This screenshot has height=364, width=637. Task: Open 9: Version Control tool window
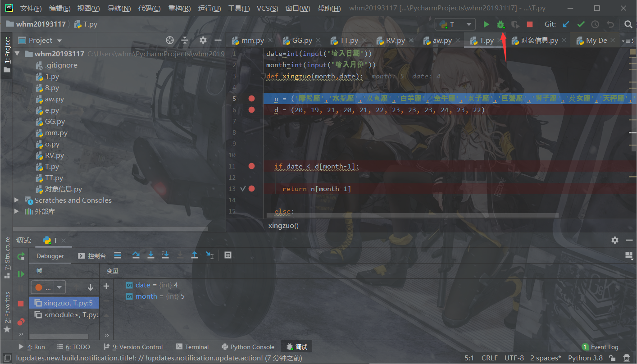click(x=133, y=347)
